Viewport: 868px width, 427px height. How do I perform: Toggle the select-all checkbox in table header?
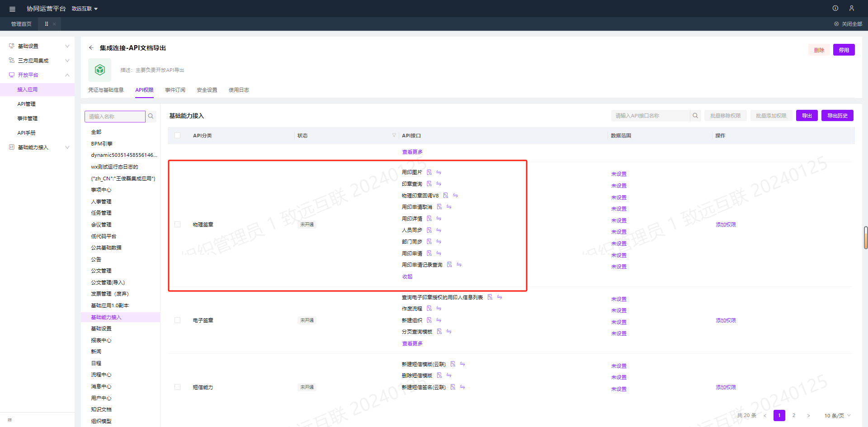tap(177, 136)
